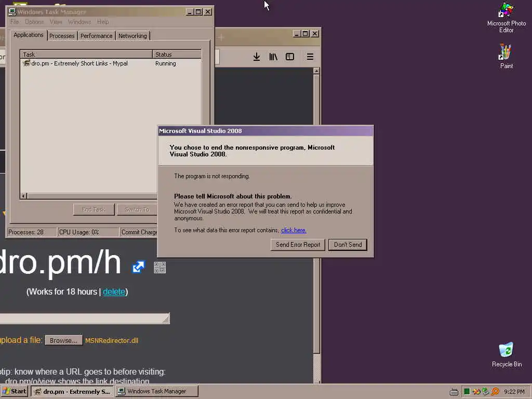
Task: Select the Recycle Bin desktop icon
Action: (x=507, y=355)
